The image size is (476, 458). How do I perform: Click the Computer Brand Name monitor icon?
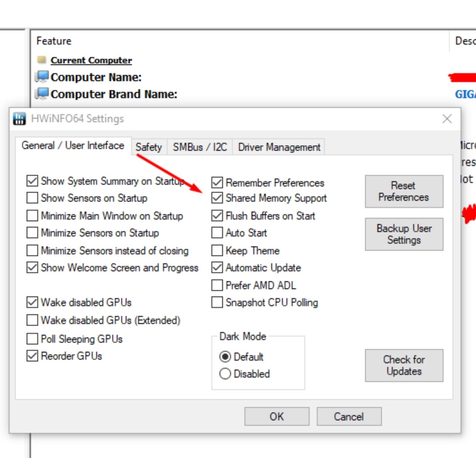pyautogui.click(x=42, y=94)
